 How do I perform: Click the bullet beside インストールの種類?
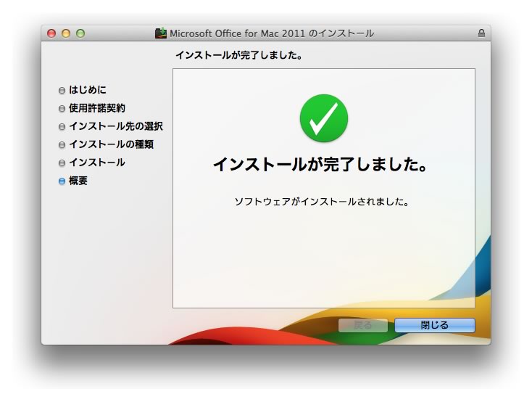click(x=62, y=144)
